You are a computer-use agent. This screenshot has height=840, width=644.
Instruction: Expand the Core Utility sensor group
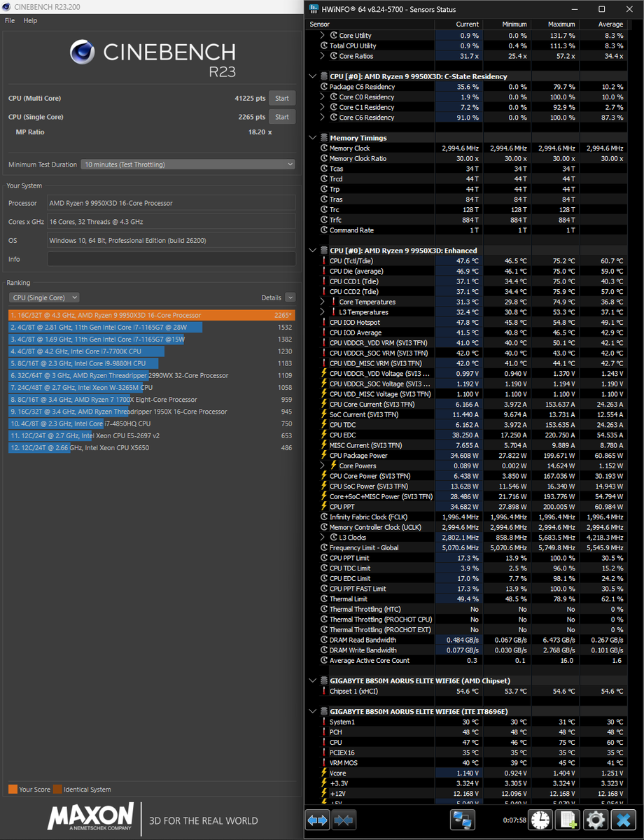coord(323,36)
